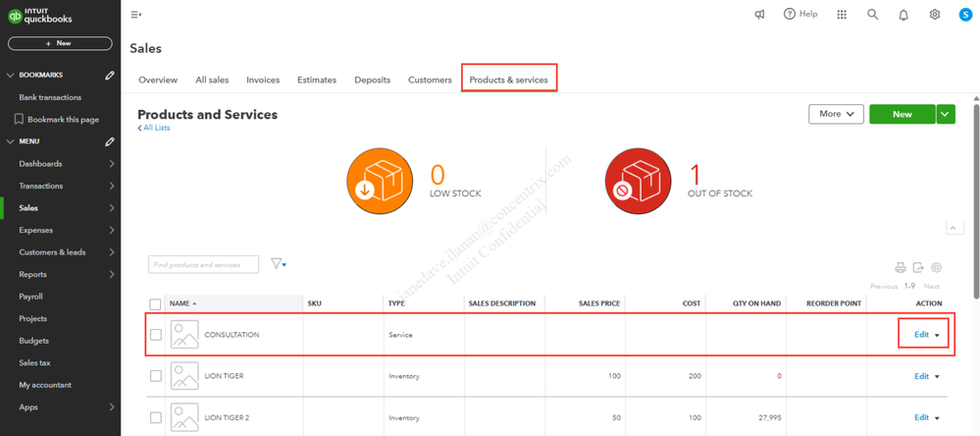This screenshot has height=436, width=980.
Task: Collapse the stock summary panel
Action: (954, 228)
